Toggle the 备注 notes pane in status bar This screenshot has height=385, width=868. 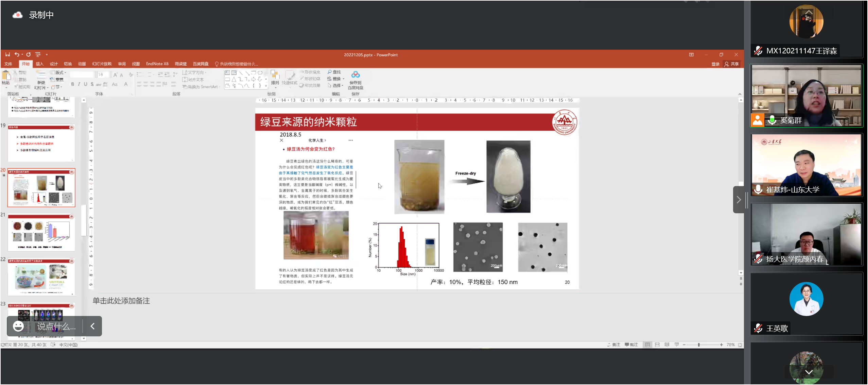(614, 345)
